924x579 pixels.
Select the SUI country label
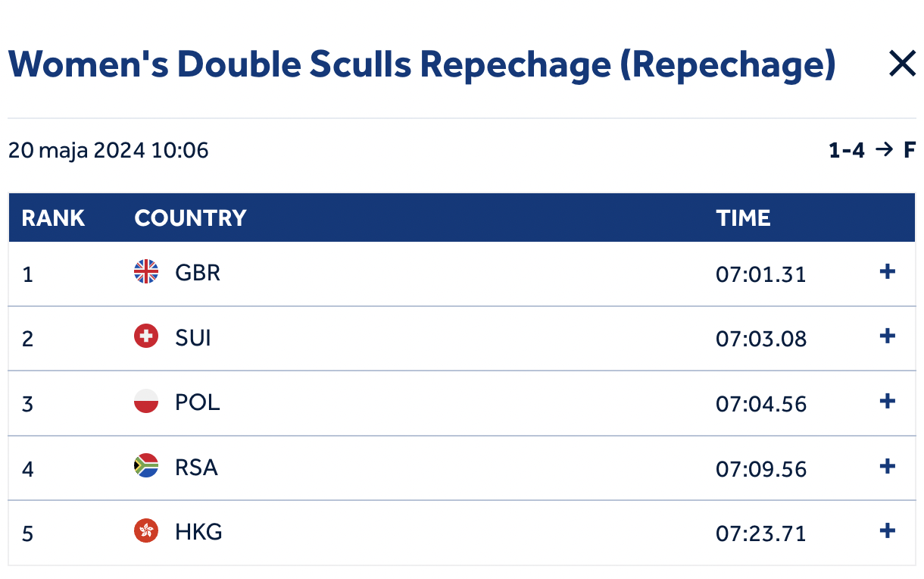(193, 337)
